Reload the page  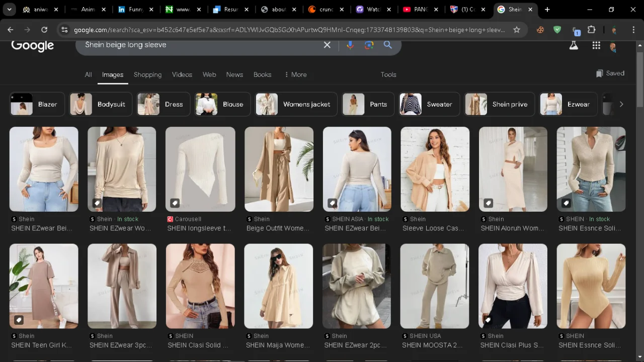pos(44,30)
